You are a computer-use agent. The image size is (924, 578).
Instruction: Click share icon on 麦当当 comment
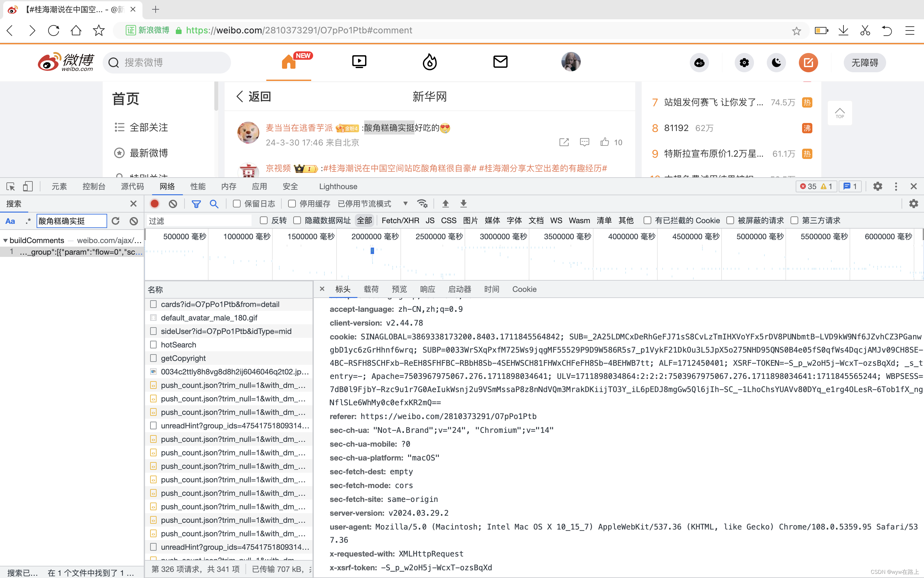point(564,142)
